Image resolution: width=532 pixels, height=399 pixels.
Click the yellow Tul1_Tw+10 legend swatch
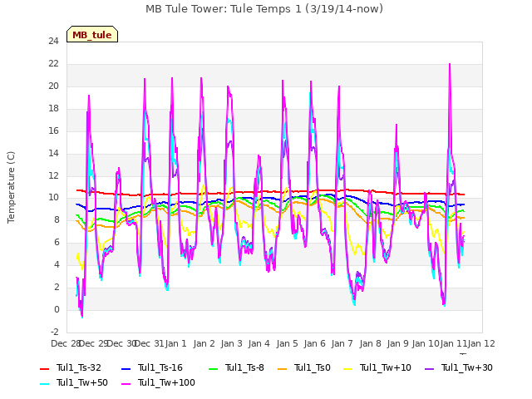click(x=348, y=368)
